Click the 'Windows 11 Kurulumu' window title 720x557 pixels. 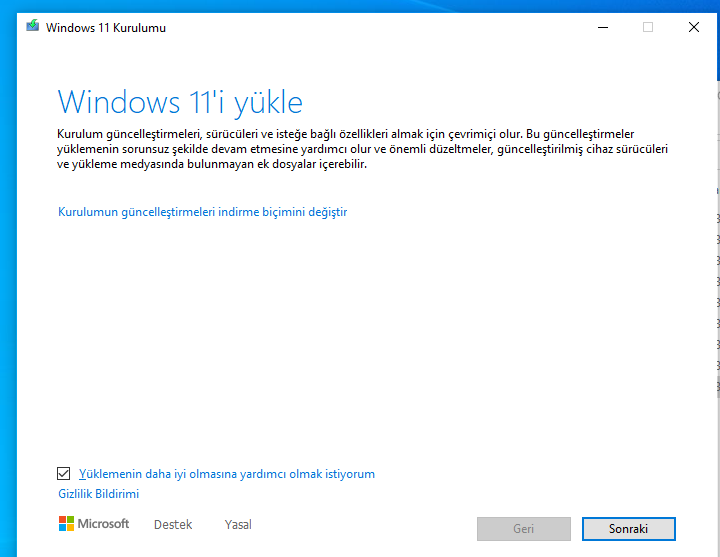(x=106, y=28)
